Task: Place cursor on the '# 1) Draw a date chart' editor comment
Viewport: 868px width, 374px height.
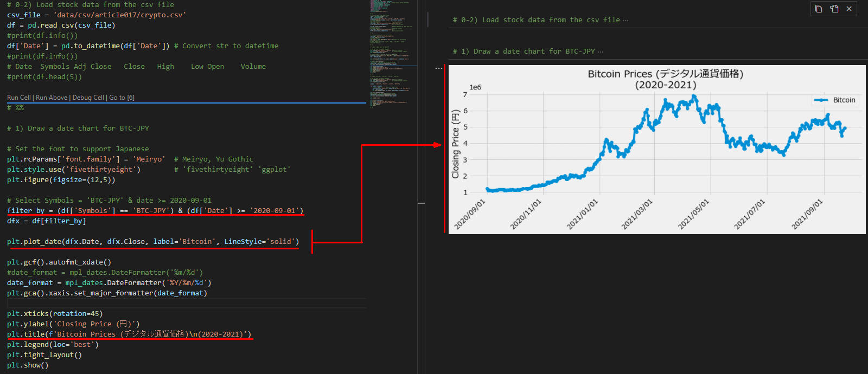Action: 78,128
